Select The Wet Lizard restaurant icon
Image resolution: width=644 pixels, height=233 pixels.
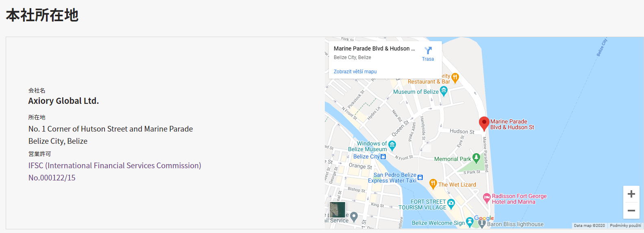point(433,184)
